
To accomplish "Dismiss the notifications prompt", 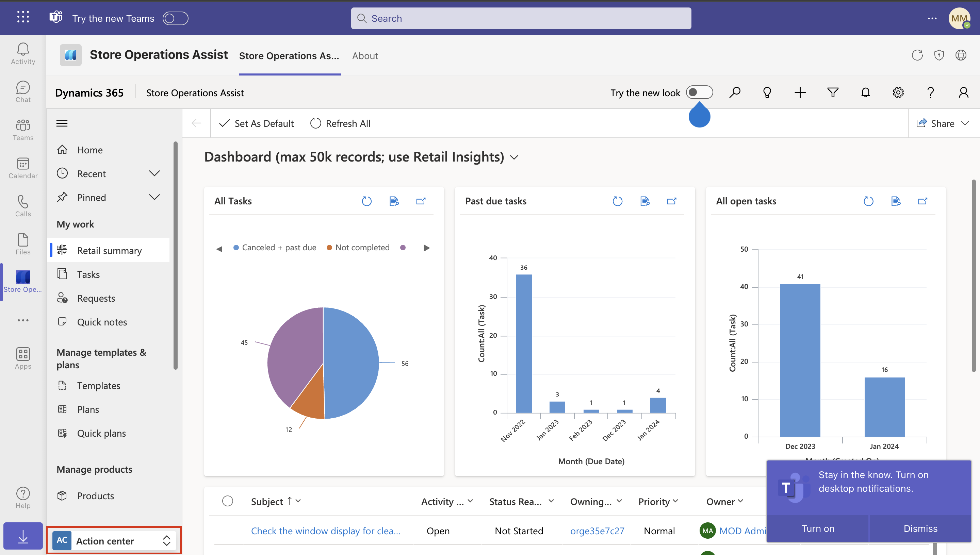I will click(920, 528).
